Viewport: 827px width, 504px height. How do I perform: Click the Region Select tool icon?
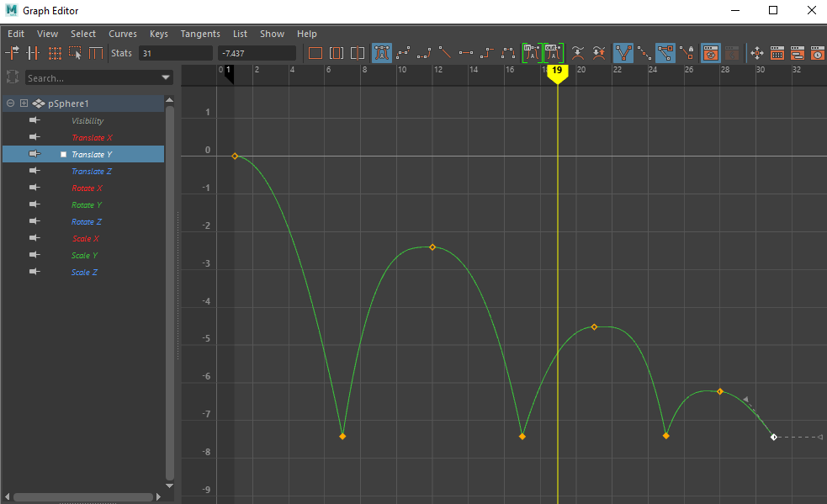point(76,53)
